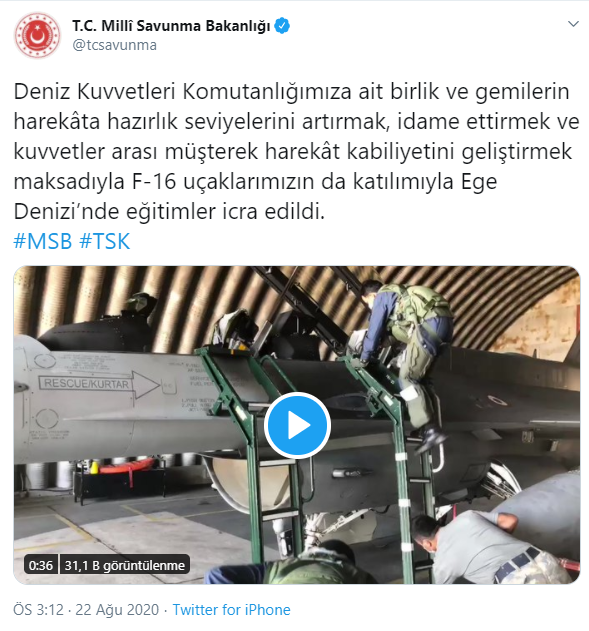The width and height of the screenshot is (589, 631).
Task: Click the 0:36 video duration label
Action: point(41,565)
